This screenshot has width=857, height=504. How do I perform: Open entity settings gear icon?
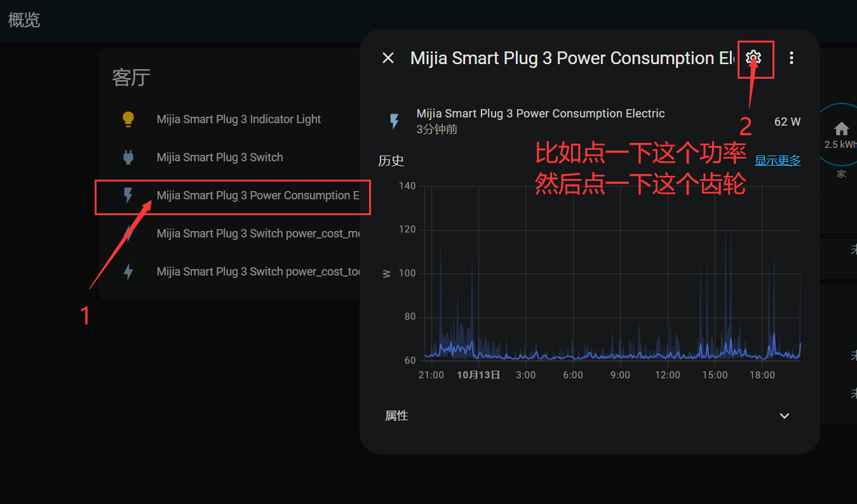point(753,58)
